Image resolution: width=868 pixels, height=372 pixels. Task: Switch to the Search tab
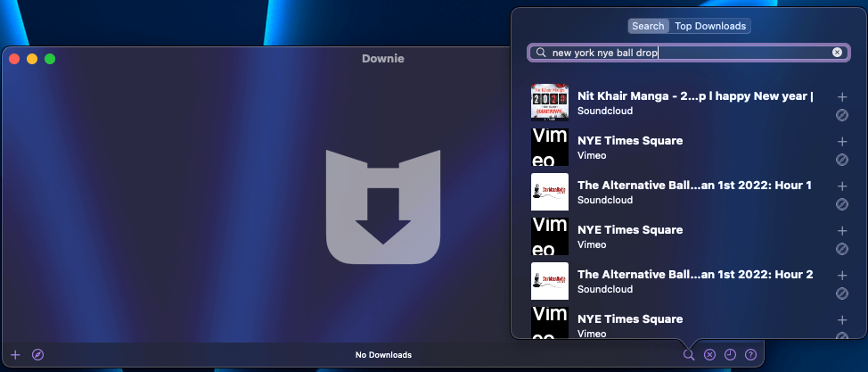[x=648, y=26]
